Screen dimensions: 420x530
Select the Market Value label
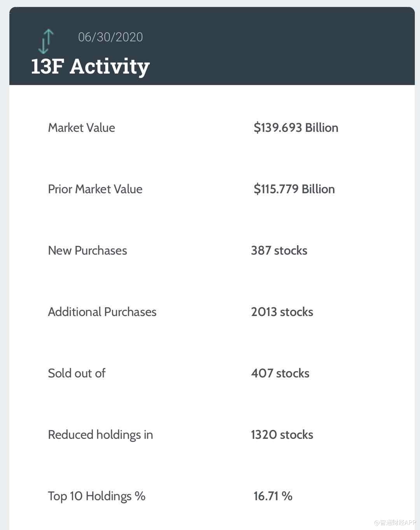(x=82, y=128)
